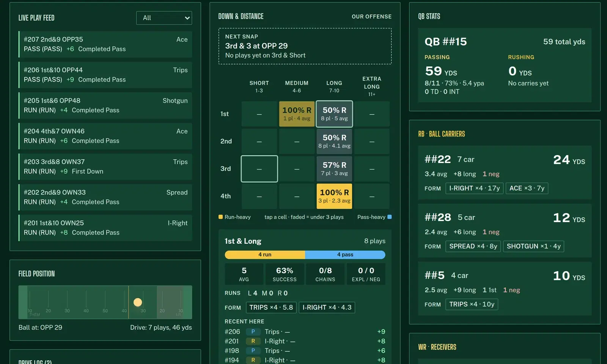Click the WR · Receivers panel heading
This screenshot has height=364, width=607.
(x=437, y=347)
